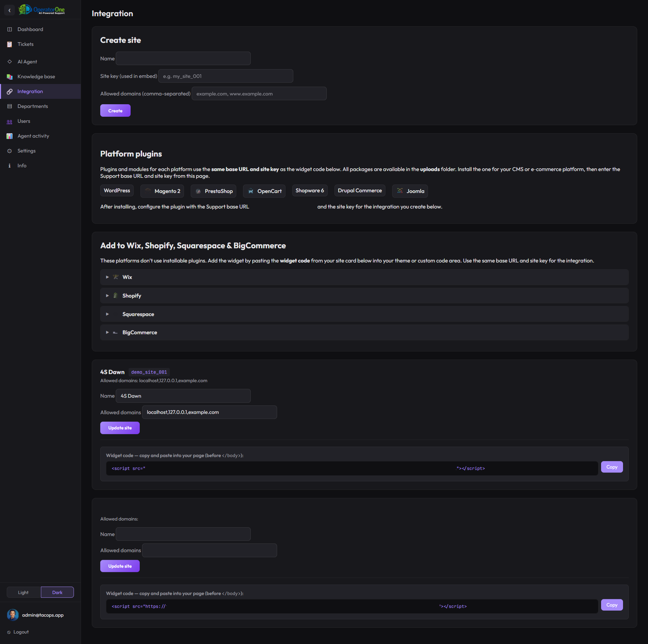Image resolution: width=648 pixels, height=644 pixels.
Task: Click the Wix logo icon
Action: tap(116, 277)
